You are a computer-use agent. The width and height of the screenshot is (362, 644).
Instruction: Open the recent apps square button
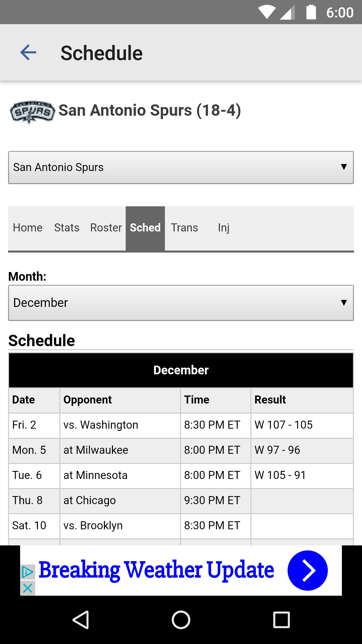point(282,620)
